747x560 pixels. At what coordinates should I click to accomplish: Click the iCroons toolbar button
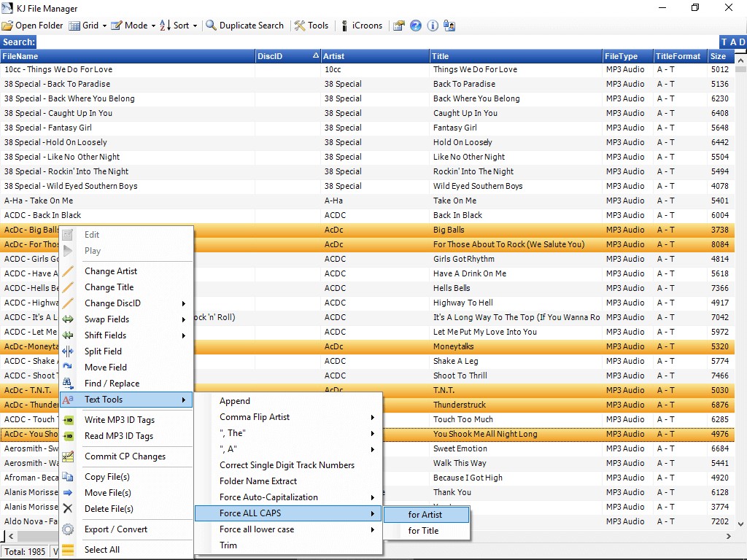(362, 25)
